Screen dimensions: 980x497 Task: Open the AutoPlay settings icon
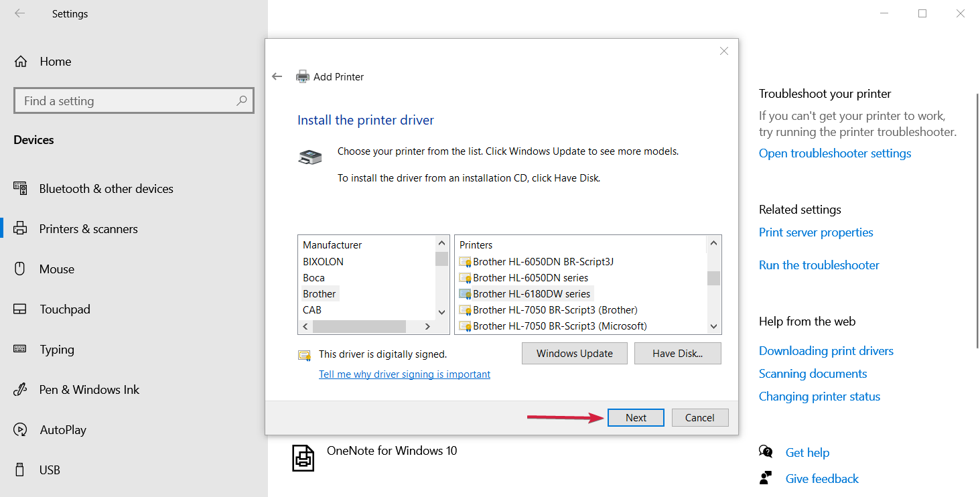tap(20, 429)
